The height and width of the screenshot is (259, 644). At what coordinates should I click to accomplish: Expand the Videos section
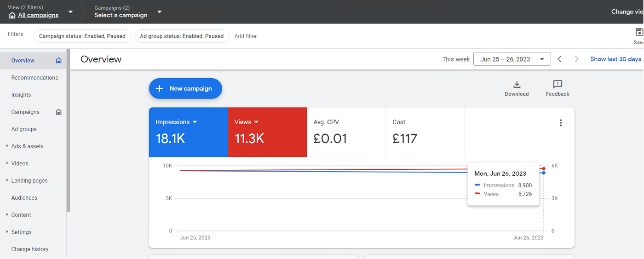click(x=7, y=163)
